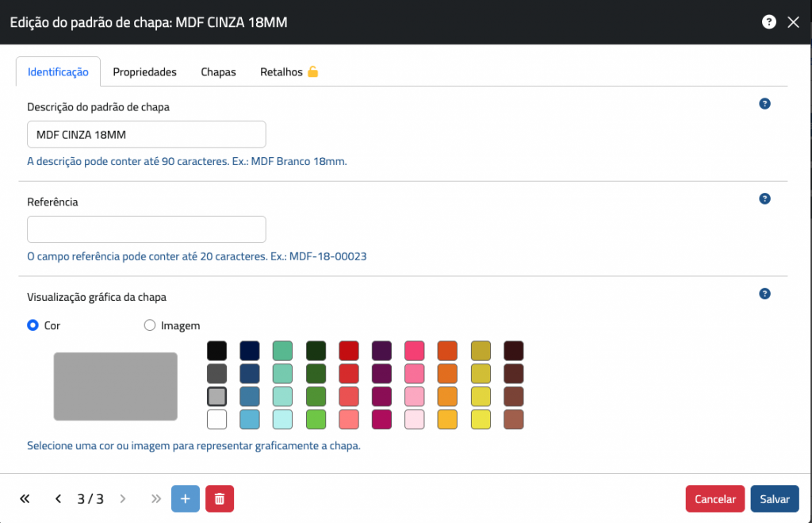Switch to the Identificação tab
Viewport: 812px width, 523px height.
tap(58, 71)
